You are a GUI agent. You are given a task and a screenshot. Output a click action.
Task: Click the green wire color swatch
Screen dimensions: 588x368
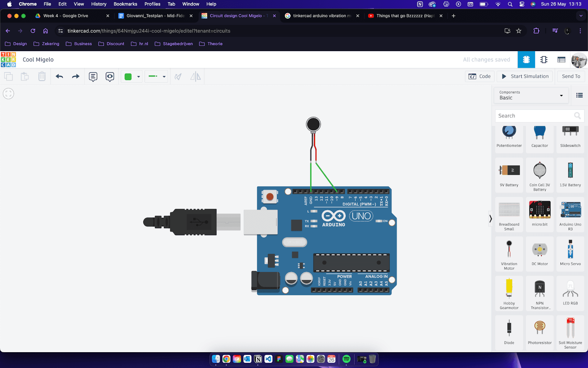tap(128, 77)
